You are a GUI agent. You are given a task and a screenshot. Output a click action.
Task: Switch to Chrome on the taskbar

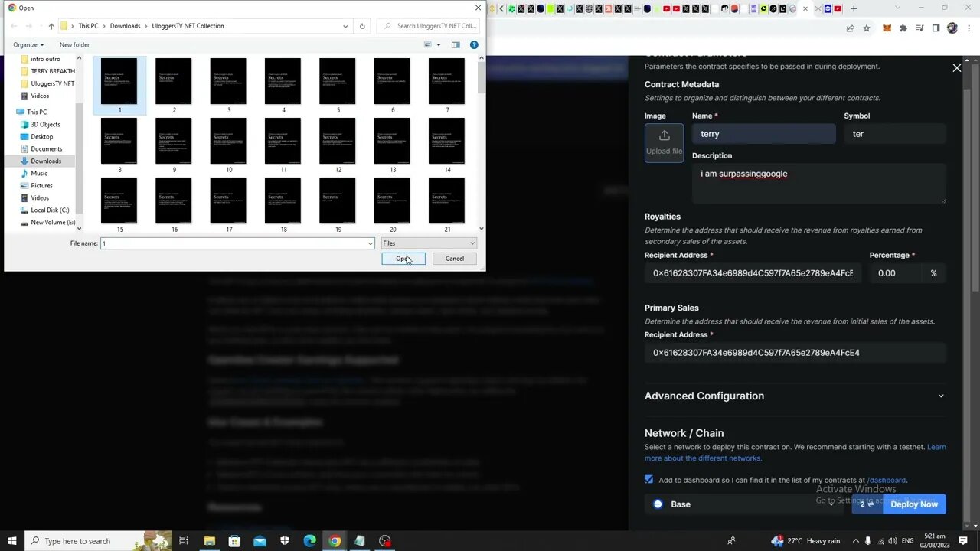335,541
